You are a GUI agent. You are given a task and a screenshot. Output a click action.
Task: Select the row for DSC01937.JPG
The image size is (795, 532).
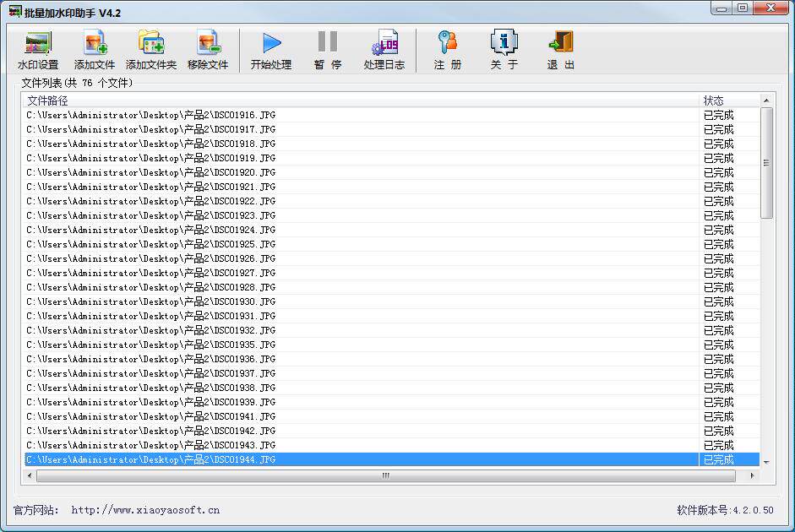[392, 373]
